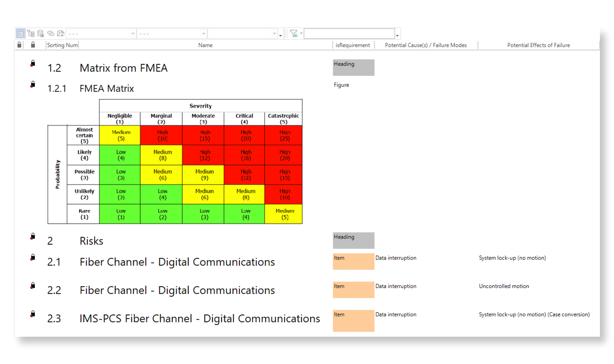The width and height of the screenshot is (614, 364).
Task: Click the chain links toolbar icon
Action: pyautogui.click(x=51, y=33)
